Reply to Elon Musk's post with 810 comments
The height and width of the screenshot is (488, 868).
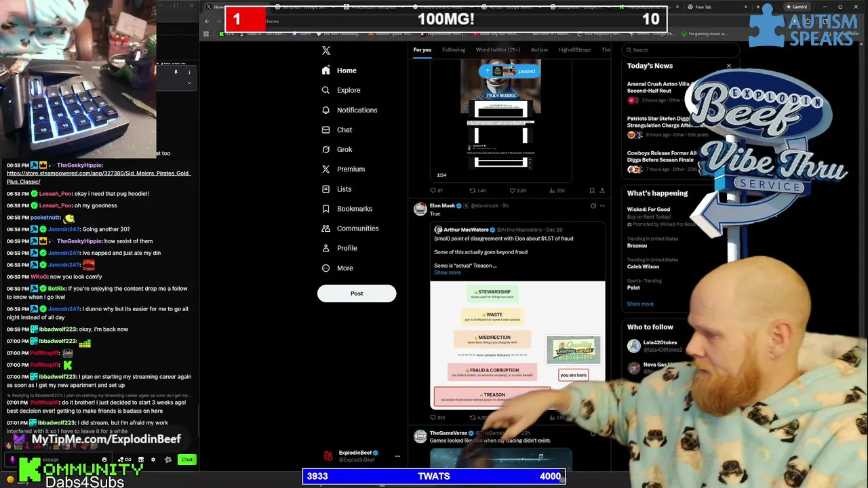click(x=437, y=418)
